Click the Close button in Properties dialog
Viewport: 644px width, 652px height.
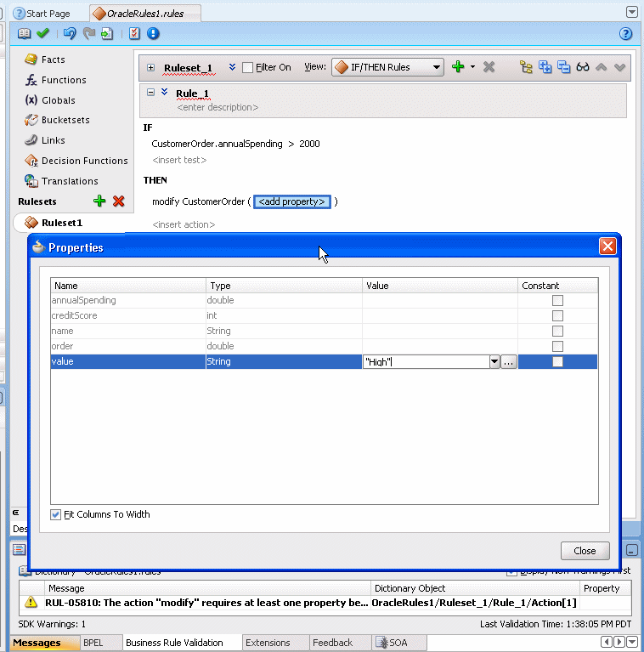click(585, 551)
